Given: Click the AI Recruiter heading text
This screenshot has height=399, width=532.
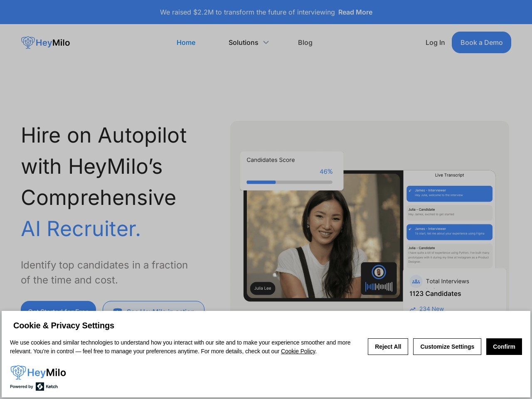Looking at the screenshot, I should click(81, 229).
